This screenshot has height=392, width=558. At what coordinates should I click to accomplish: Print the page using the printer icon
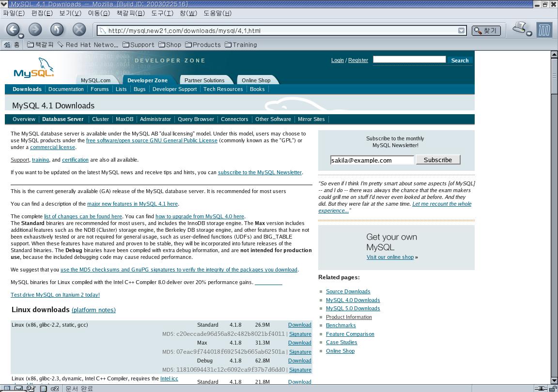point(520,28)
